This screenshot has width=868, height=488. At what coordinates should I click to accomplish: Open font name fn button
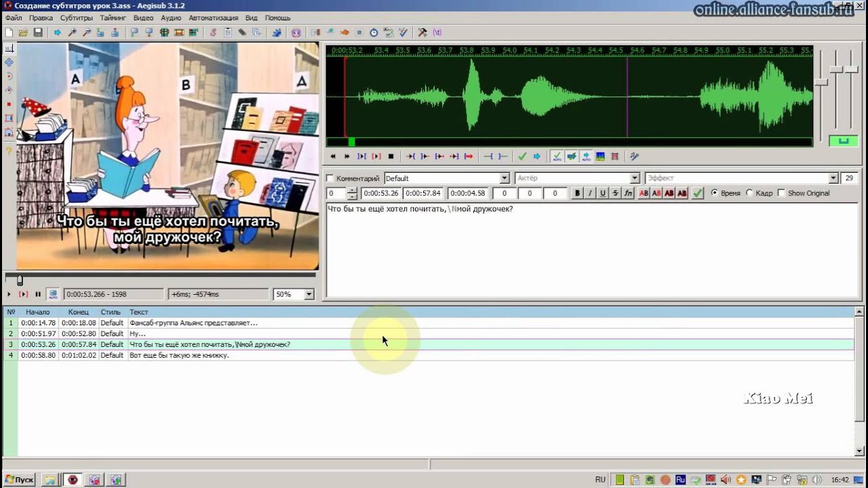click(629, 193)
